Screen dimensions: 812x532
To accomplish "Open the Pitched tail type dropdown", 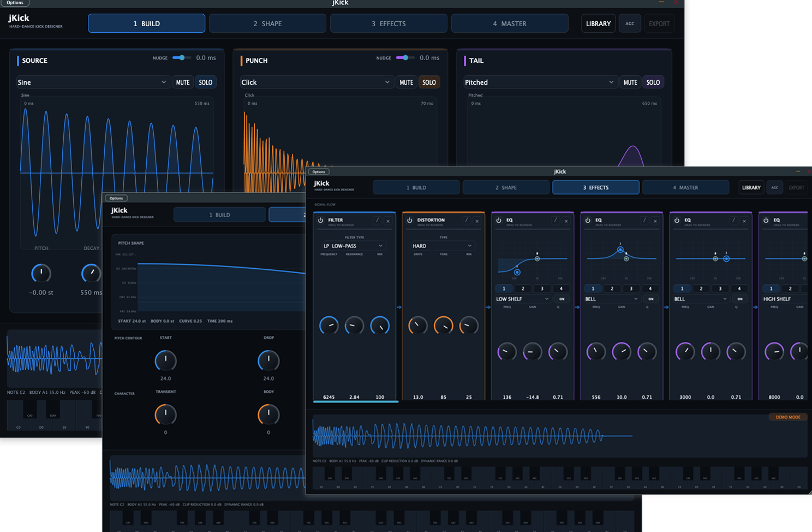I will click(540, 82).
